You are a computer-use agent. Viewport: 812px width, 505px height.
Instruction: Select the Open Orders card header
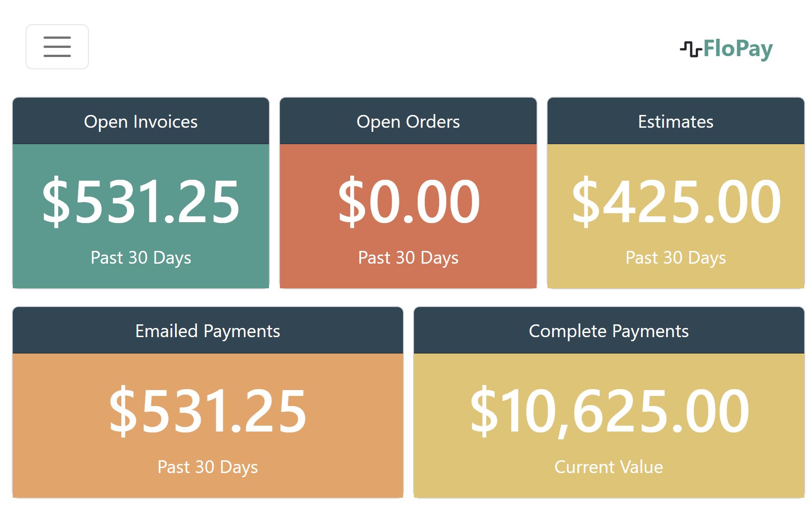pyautogui.click(x=408, y=121)
